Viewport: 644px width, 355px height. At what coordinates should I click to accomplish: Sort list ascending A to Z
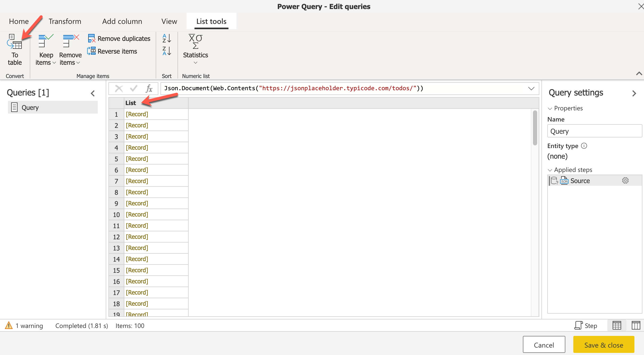167,38
